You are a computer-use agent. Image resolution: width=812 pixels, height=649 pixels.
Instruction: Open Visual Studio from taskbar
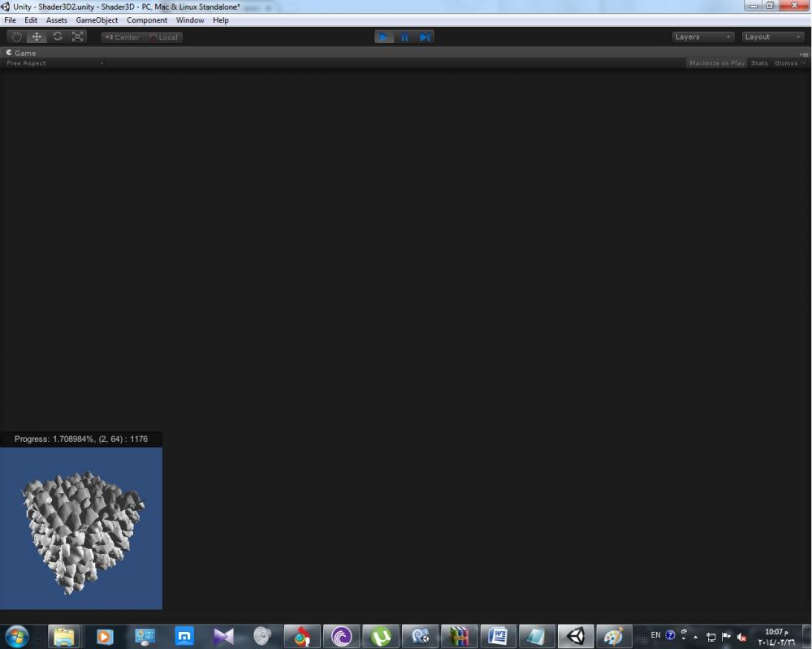(224, 636)
